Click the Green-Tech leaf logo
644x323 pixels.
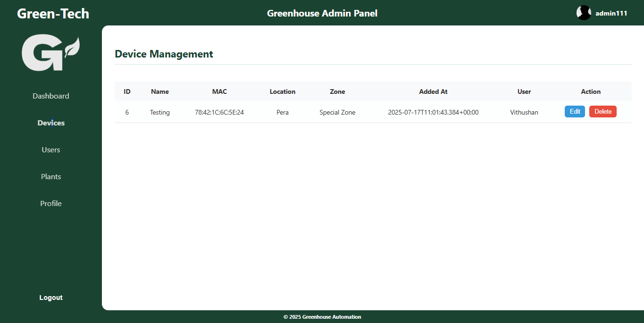click(x=50, y=52)
